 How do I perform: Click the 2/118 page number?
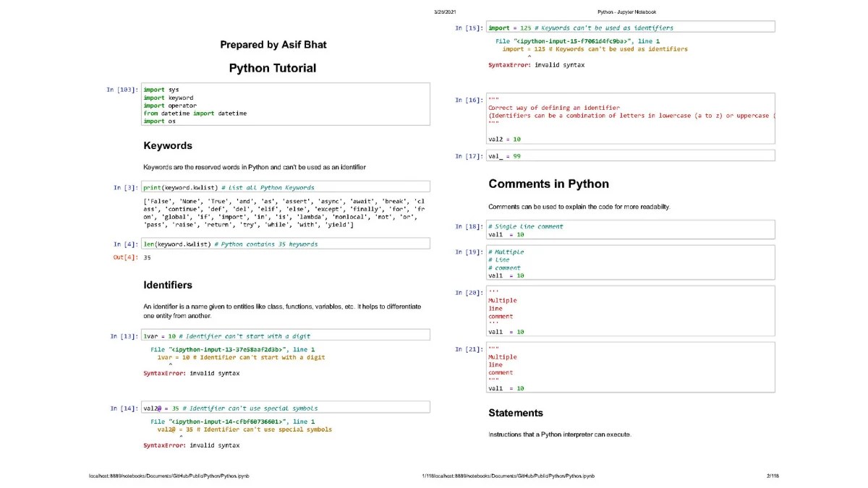click(x=773, y=476)
